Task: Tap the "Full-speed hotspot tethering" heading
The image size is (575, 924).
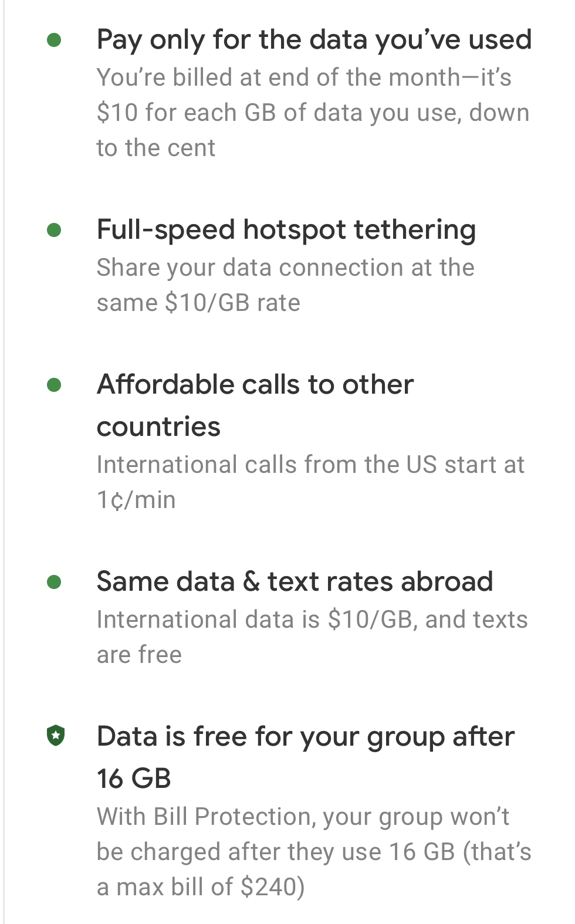Action: [x=286, y=229]
